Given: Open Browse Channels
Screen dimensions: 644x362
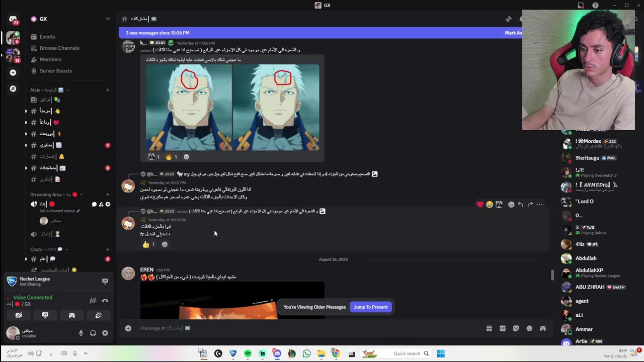Looking at the screenshot, I should (x=70, y=48).
